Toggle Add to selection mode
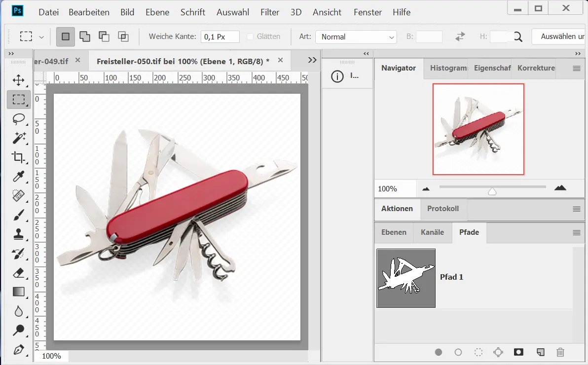The height and width of the screenshot is (365, 588). click(x=85, y=36)
